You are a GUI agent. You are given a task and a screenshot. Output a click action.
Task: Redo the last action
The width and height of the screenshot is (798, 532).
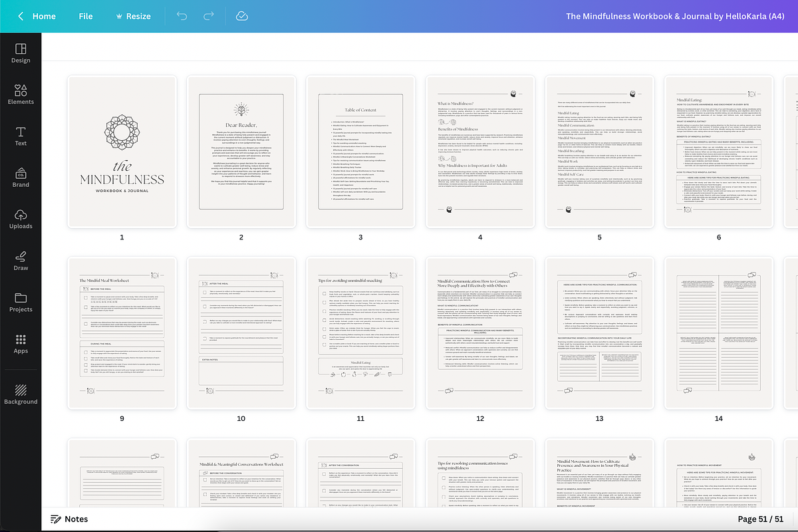(x=209, y=16)
